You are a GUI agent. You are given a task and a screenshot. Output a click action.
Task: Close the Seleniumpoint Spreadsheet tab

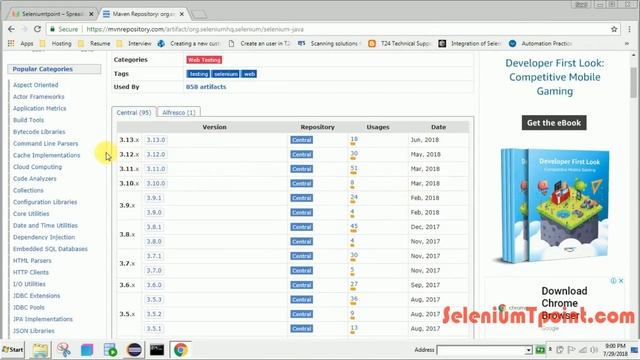[91, 14]
